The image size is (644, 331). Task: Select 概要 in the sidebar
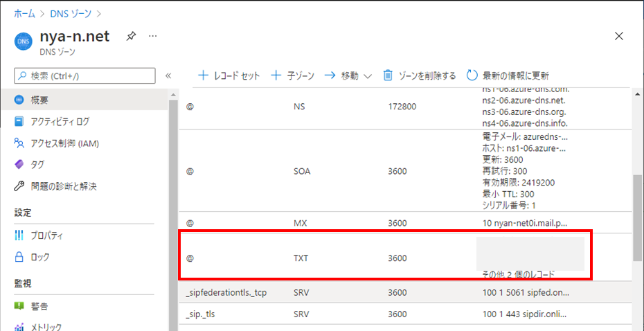[x=84, y=100]
